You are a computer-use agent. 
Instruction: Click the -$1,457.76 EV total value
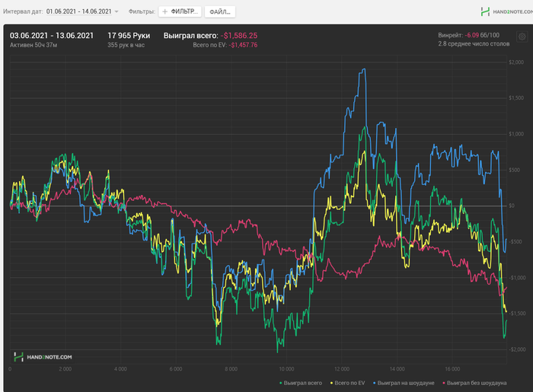tap(239, 46)
